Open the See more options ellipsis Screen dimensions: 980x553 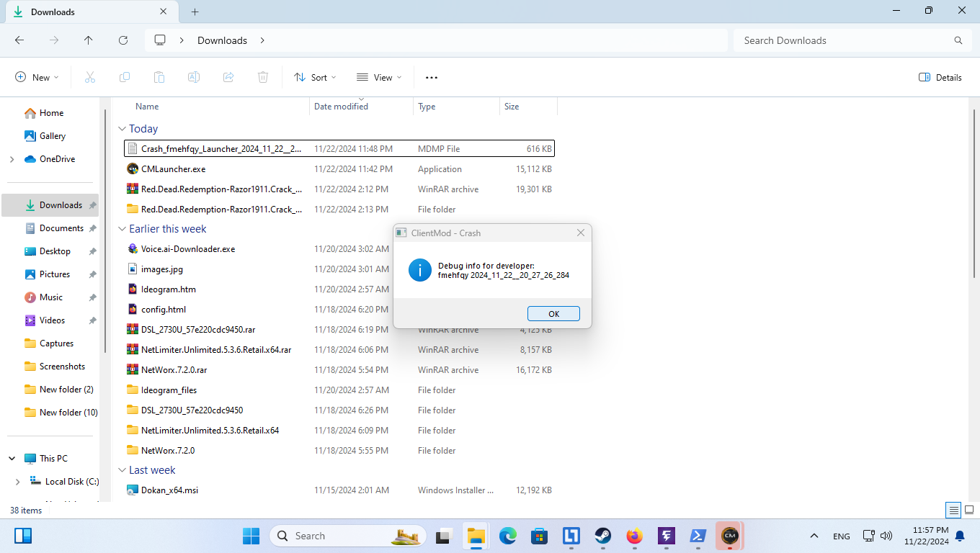point(432,78)
